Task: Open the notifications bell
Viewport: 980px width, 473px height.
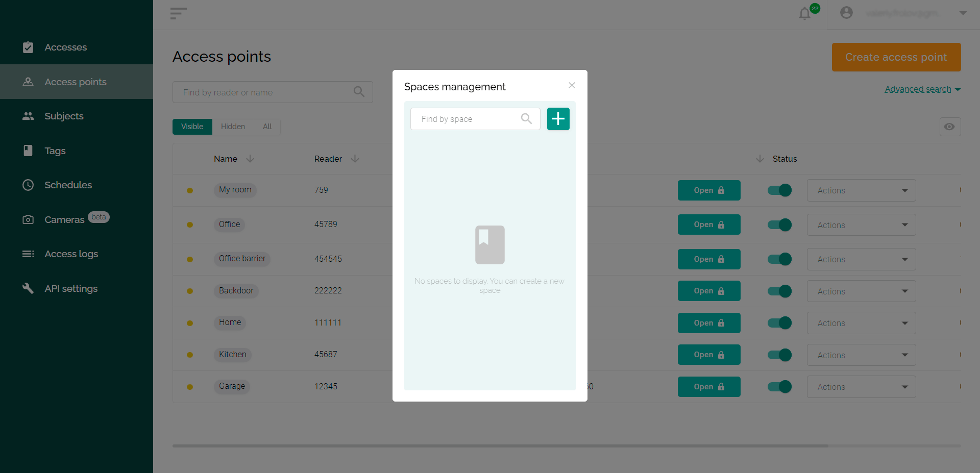Action: click(x=805, y=13)
